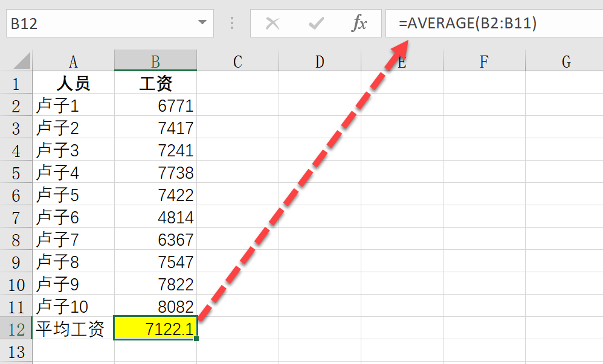This screenshot has width=603, height=364.
Task: Select the 工资 header cell
Action: click(x=155, y=83)
